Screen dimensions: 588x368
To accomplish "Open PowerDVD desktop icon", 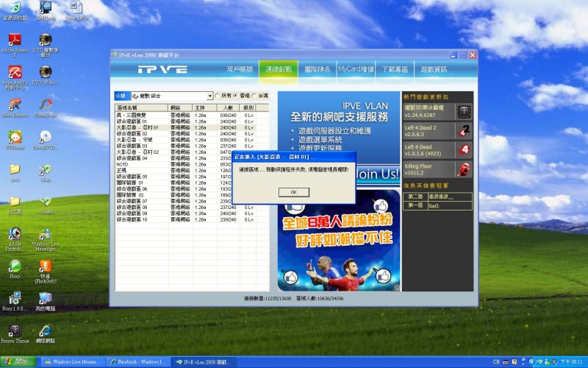I will coord(46,140).
